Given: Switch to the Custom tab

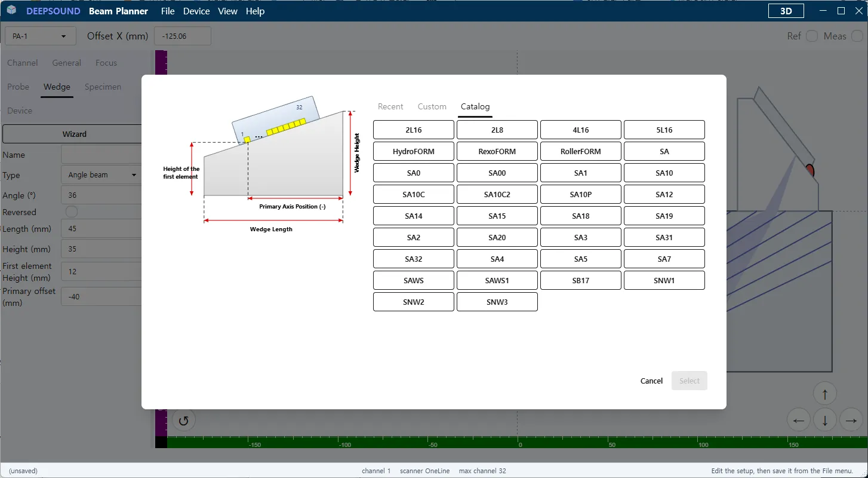Looking at the screenshot, I should (432, 106).
